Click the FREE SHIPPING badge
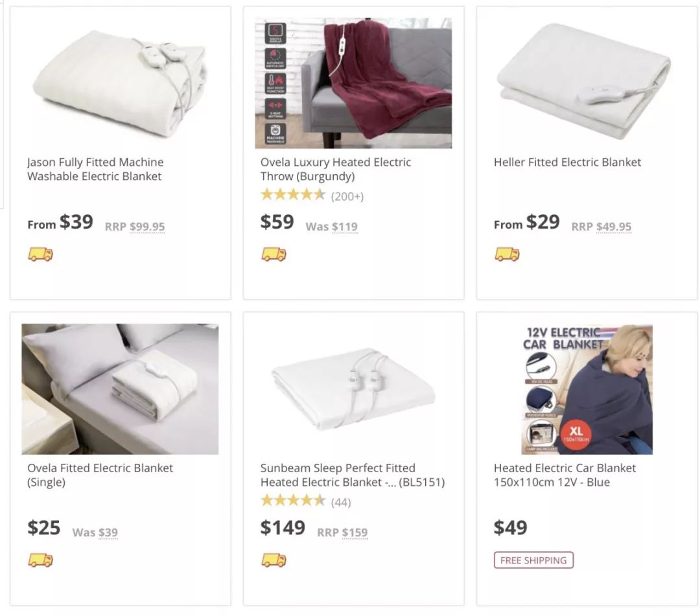The width and height of the screenshot is (700, 616). pos(533,560)
